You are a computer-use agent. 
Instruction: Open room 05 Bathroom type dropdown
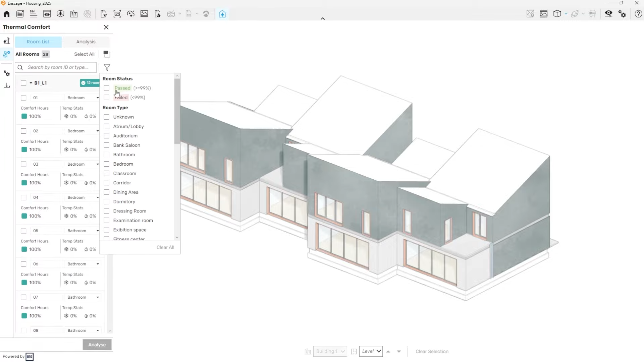(98, 231)
